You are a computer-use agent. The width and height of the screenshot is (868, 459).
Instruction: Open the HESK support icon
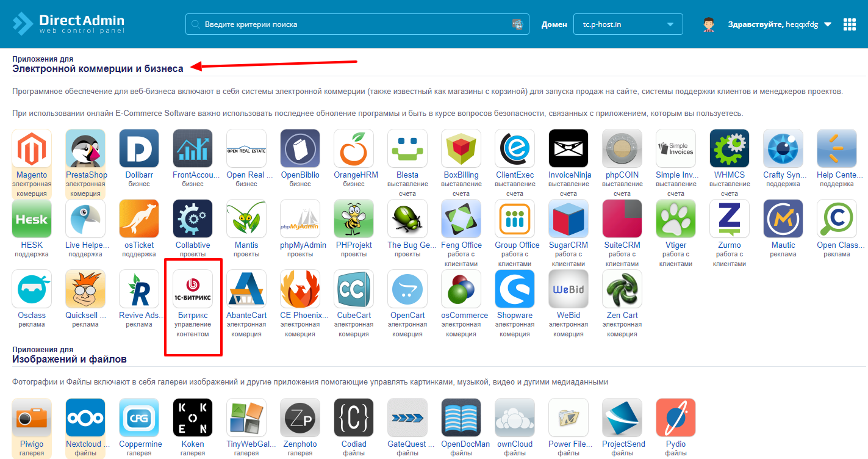click(x=32, y=219)
